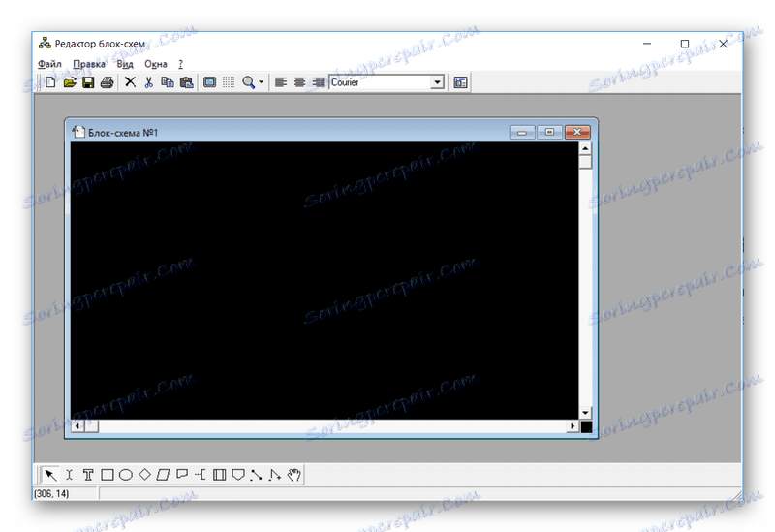The width and height of the screenshot is (775, 532).
Task: Select the parallelogram input/output tool
Action: [x=163, y=475]
